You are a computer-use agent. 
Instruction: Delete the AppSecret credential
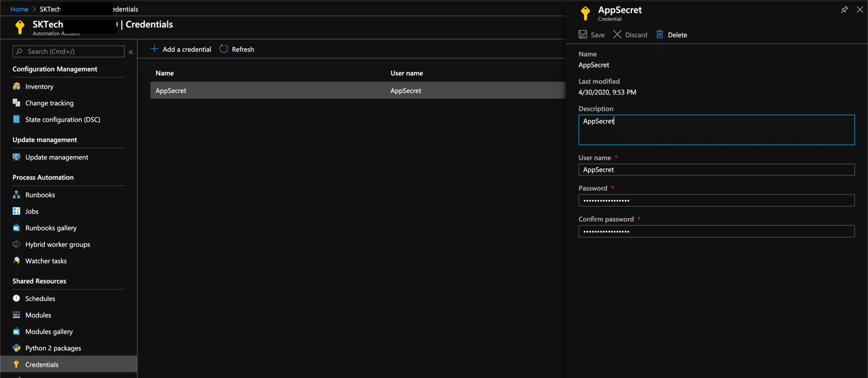(671, 34)
